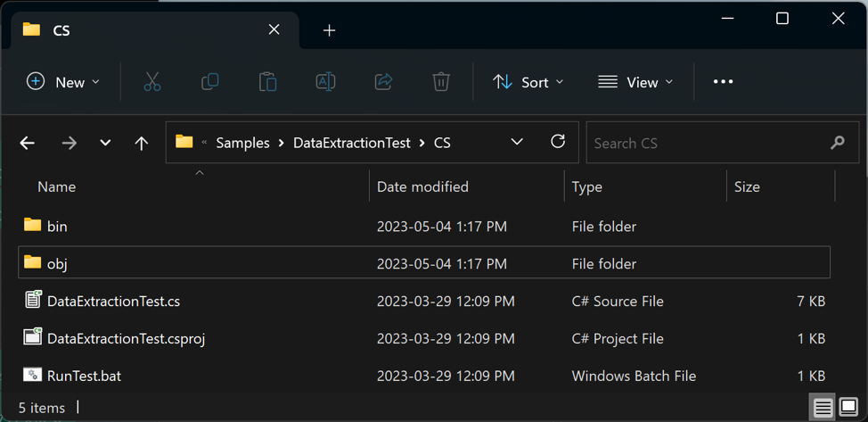Show recent locations dropdown arrow

click(x=105, y=143)
